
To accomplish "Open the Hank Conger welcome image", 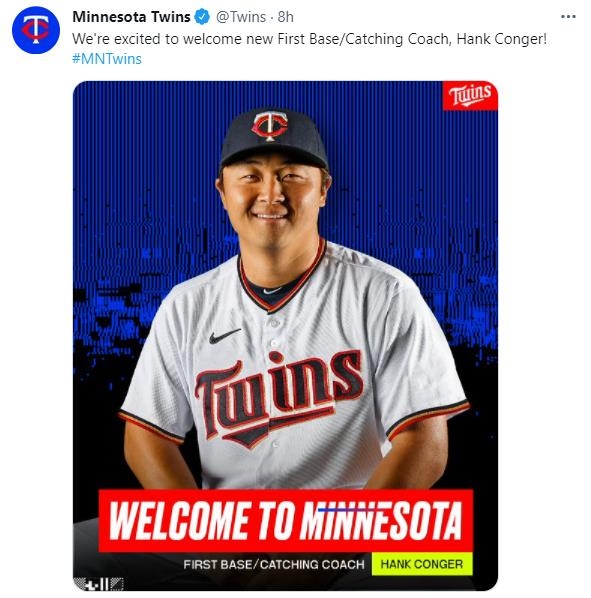I will (285, 336).
